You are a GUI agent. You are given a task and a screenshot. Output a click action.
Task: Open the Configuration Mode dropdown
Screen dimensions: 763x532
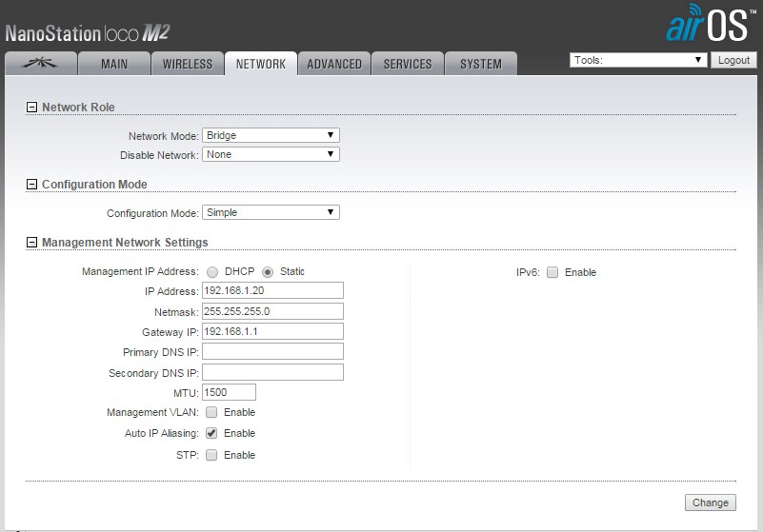tap(271, 212)
